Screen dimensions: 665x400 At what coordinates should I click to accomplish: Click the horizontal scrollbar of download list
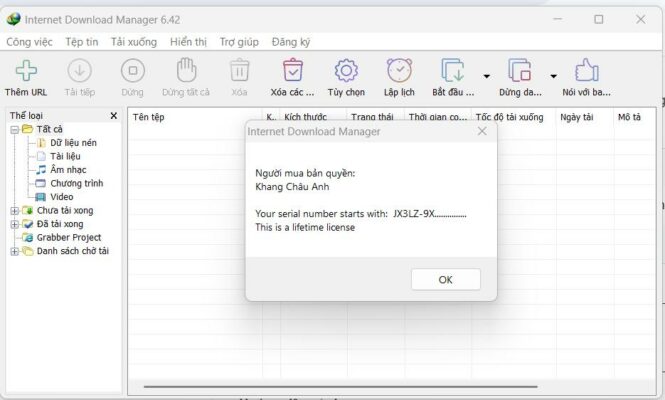click(341, 386)
